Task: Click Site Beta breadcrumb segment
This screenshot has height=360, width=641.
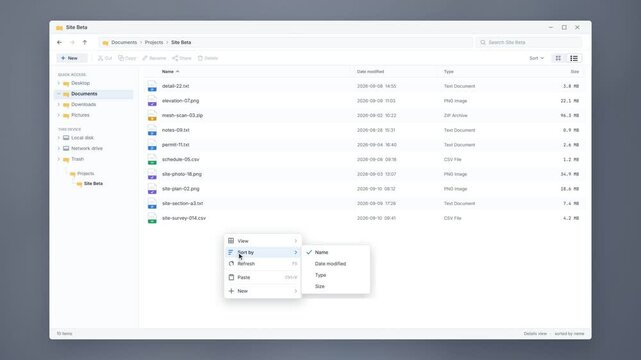Action: click(x=181, y=42)
